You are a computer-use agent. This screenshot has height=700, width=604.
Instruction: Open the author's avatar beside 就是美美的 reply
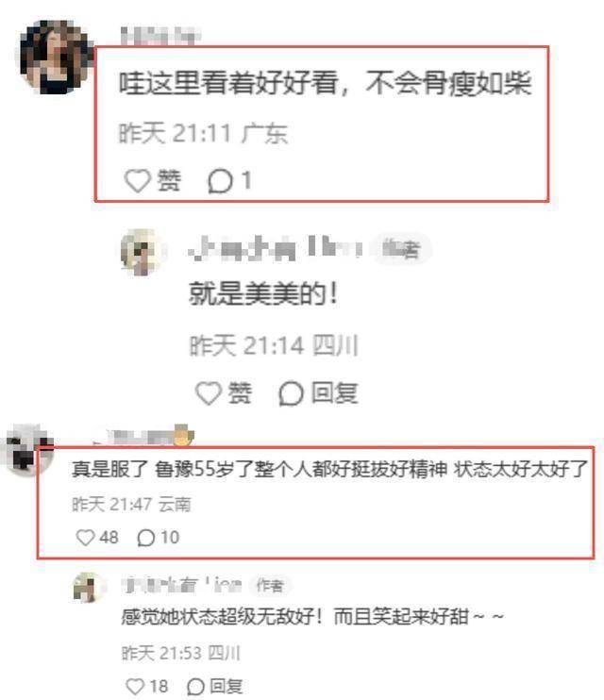(143, 252)
